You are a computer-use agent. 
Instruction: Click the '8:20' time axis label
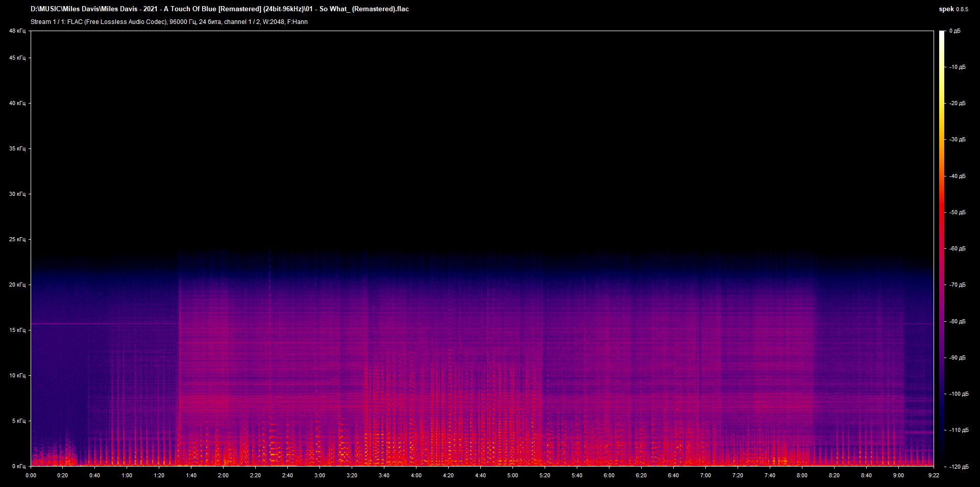835,476
